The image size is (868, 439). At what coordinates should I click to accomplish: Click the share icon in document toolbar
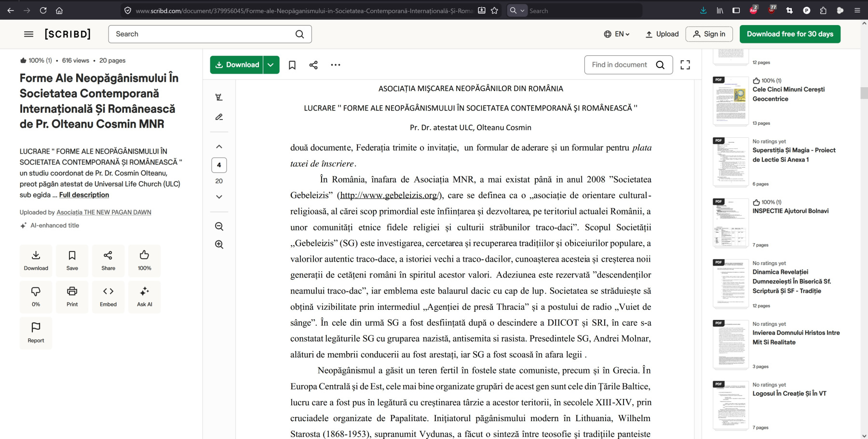313,65
